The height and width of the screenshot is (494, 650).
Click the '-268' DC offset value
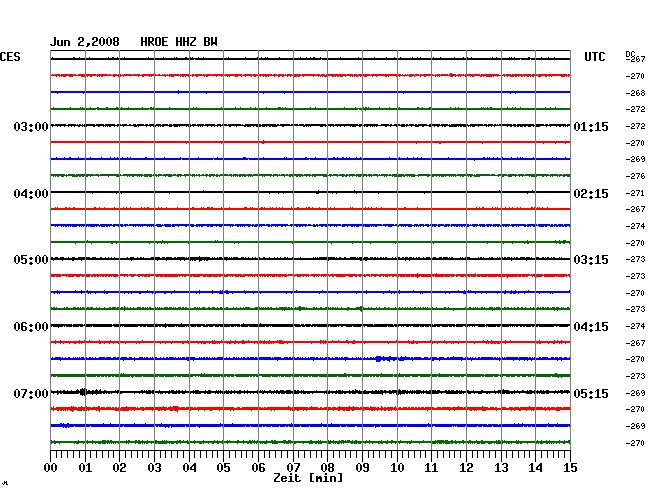(x=635, y=93)
